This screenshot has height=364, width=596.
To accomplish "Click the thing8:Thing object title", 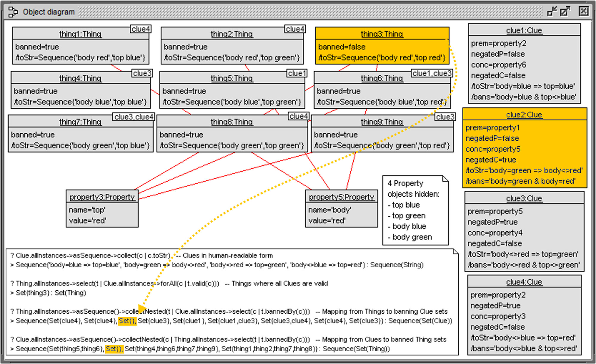I will pyautogui.click(x=232, y=122).
